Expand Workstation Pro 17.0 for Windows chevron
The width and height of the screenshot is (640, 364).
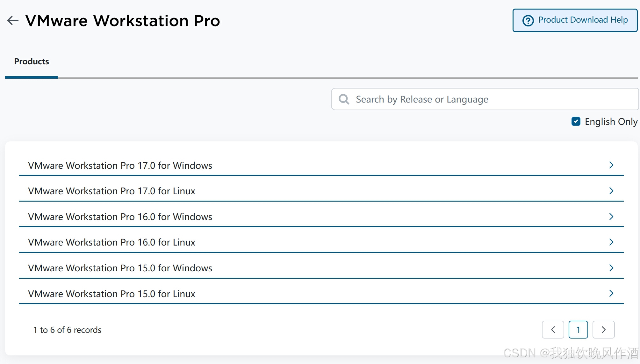611,165
